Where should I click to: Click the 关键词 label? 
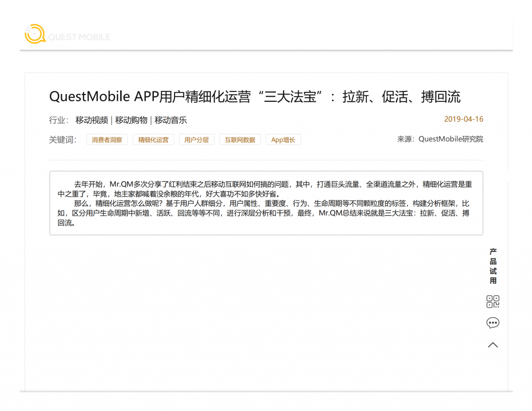tap(63, 140)
